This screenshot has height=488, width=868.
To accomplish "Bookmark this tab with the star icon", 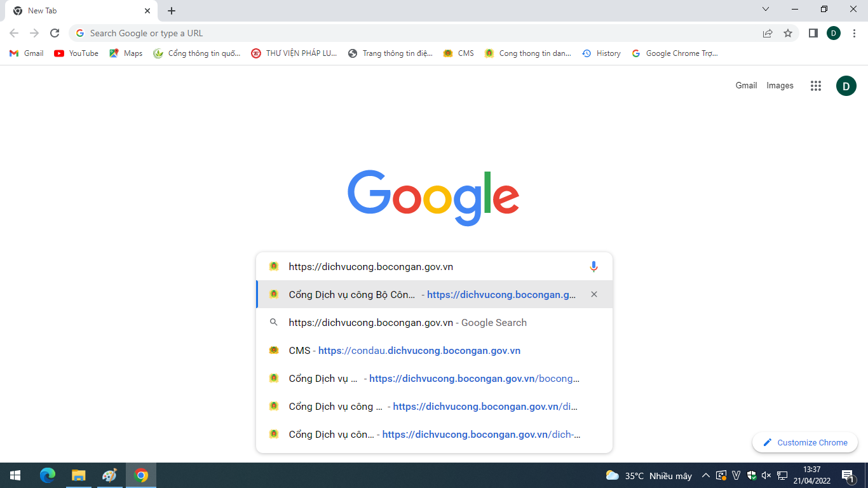I will coord(788,33).
